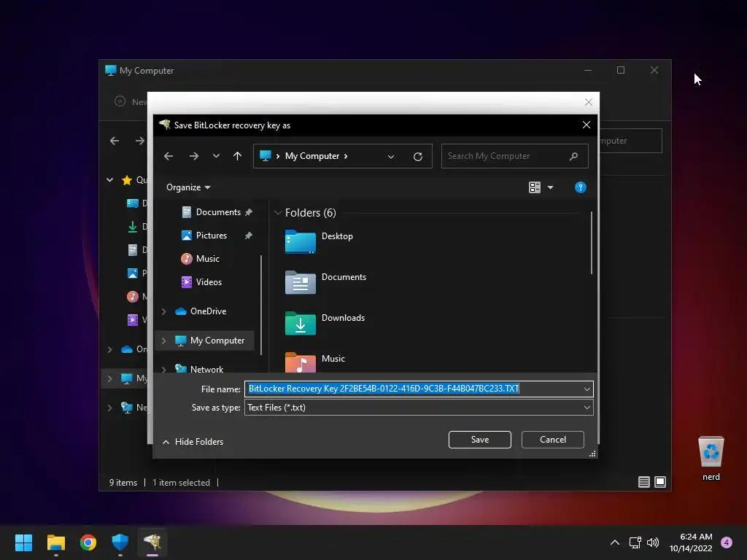Open the notification count badge

click(x=726, y=542)
